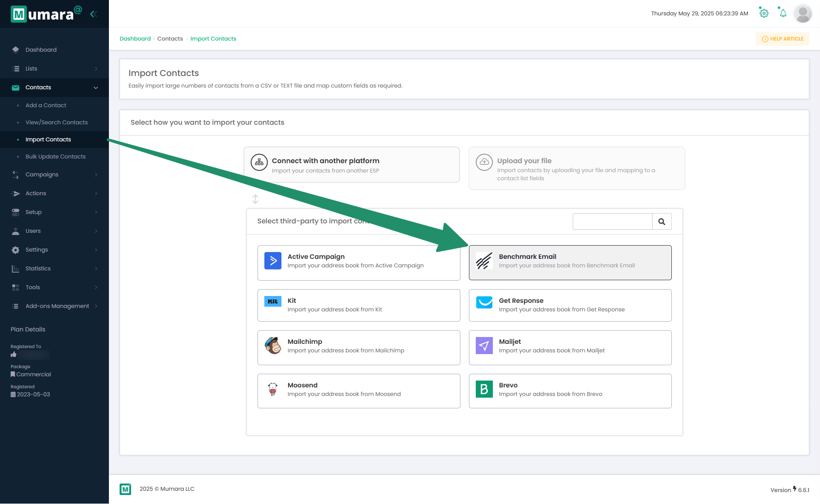Collapse Contacts menu chevron
Screen dimensions: 820x504
(x=96, y=88)
